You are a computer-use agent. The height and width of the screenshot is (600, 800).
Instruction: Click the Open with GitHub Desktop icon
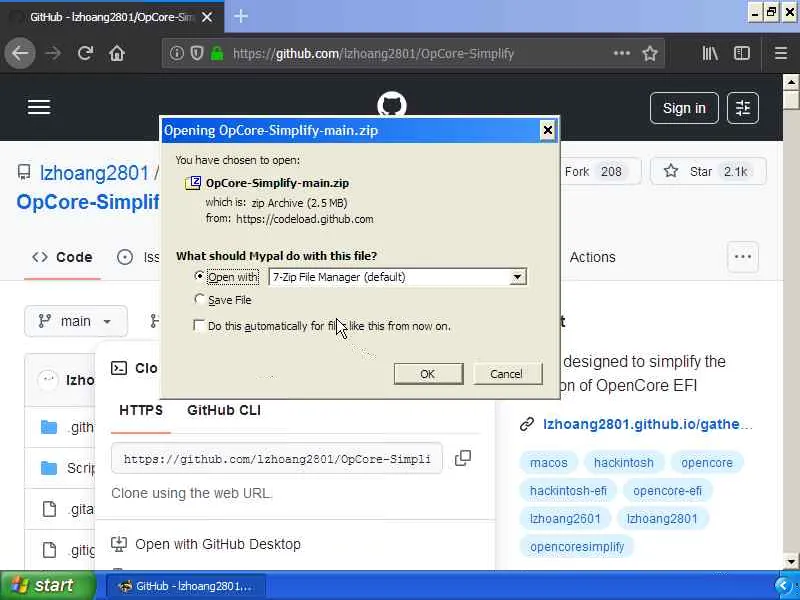click(119, 544)
